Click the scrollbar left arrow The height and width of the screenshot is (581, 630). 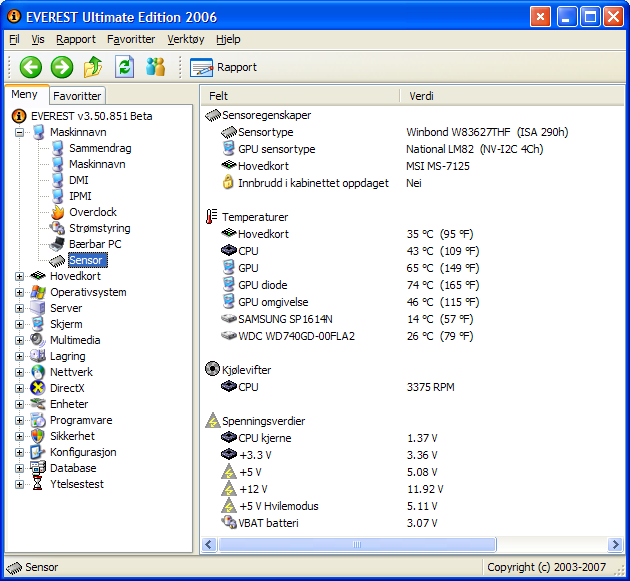(209, 545)
